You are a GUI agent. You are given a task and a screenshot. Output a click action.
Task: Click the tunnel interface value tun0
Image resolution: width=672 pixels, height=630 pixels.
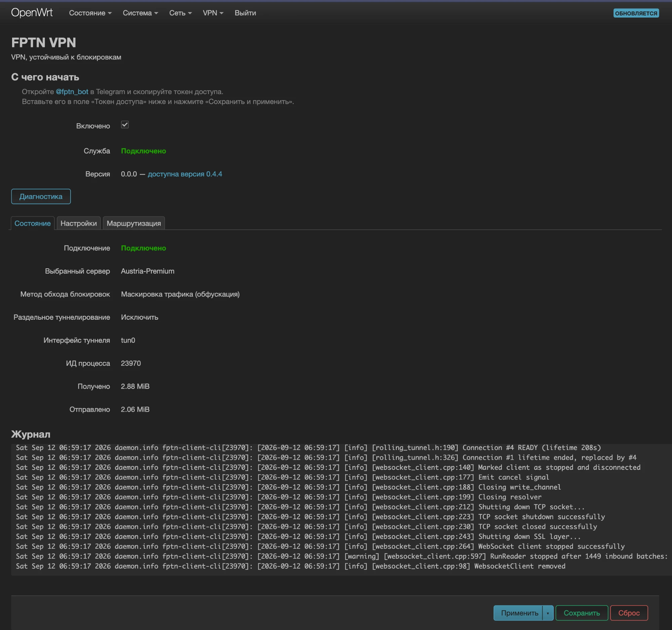pyautogui.click(x=128, y=340)
